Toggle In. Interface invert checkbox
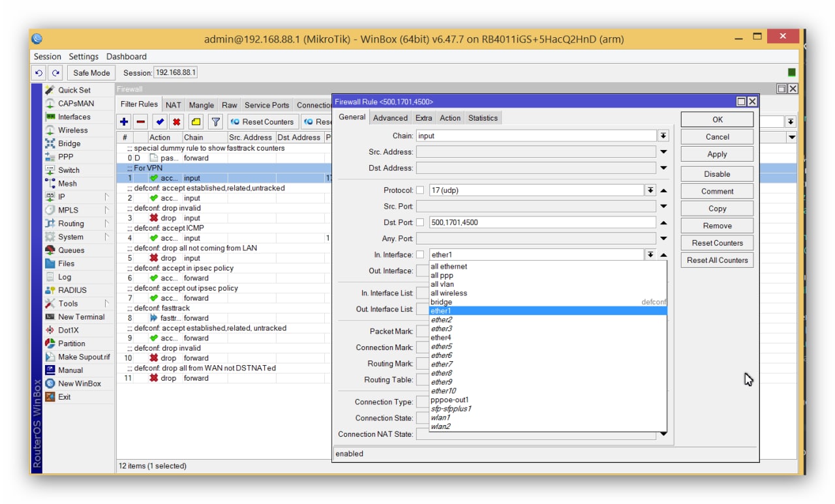Screen dimensions: 835x504 (x=420, y=255)
